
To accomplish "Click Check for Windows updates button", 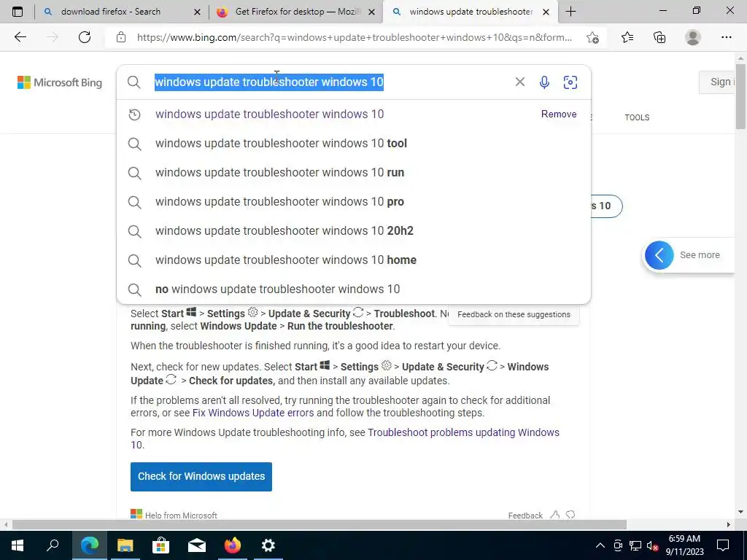I will (201, 476).
